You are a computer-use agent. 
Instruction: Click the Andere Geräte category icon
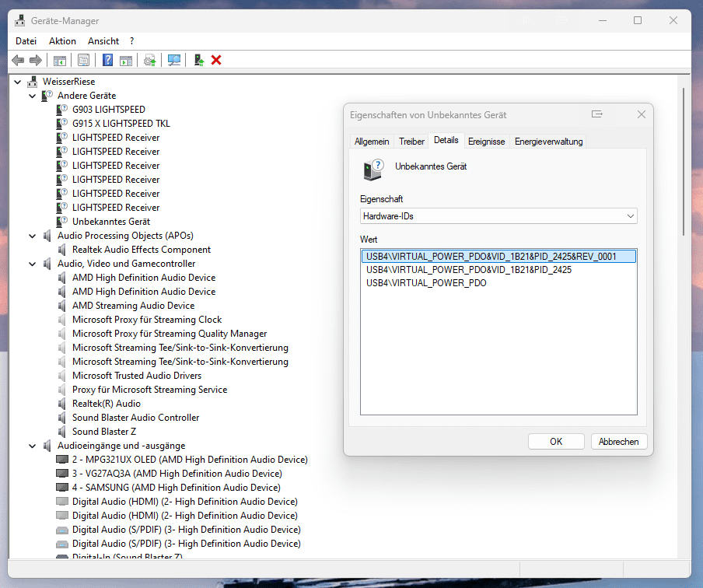tap(47, 96)
